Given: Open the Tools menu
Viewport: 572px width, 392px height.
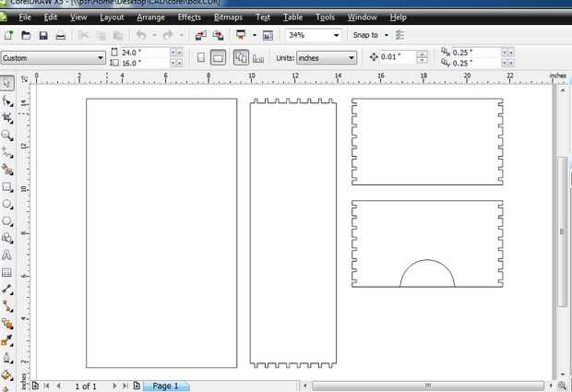Looking at the screenshot, I should pos(325,18).
